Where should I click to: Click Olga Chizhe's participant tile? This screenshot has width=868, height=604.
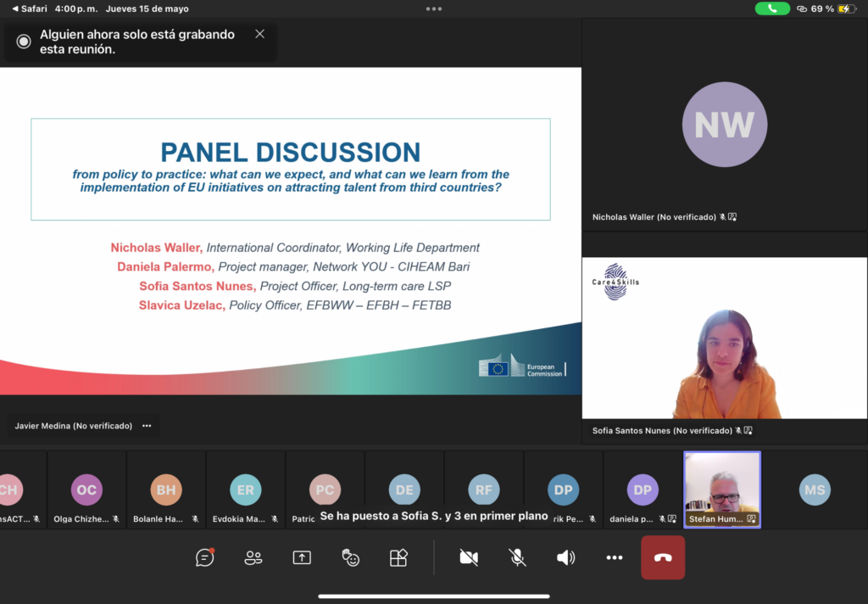pos(86,490)
